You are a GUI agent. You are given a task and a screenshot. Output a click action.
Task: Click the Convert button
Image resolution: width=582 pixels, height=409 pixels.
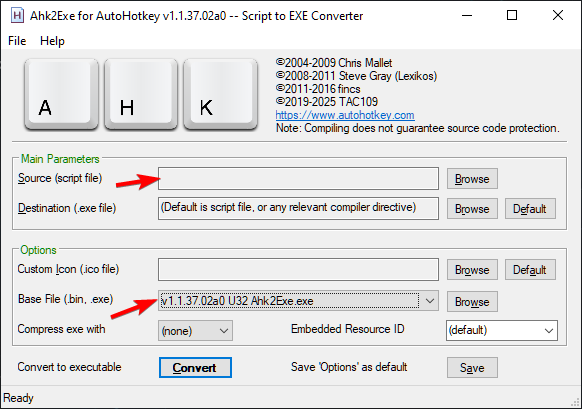[x=195, y=367]
